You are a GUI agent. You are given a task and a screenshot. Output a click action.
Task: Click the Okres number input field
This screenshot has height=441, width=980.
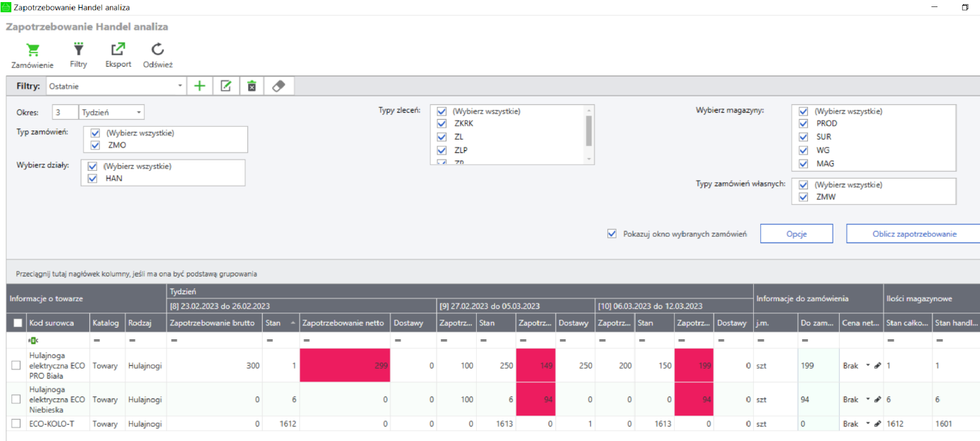point(65,113)
